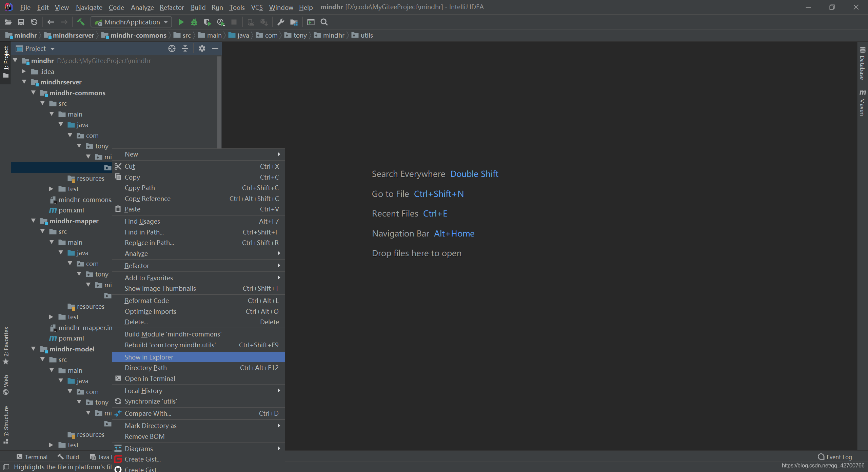
Task: Click the Build Project hammer icon
Action: tap(81, 22)
